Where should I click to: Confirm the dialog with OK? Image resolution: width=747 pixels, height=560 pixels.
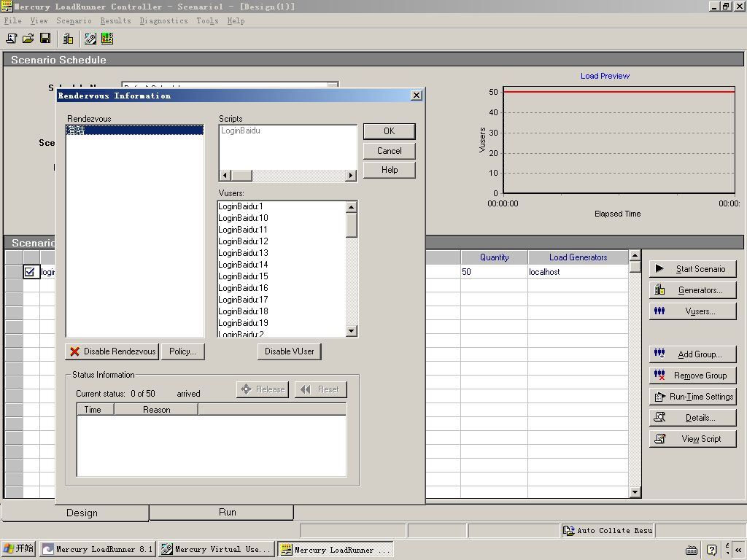[390, 131]
